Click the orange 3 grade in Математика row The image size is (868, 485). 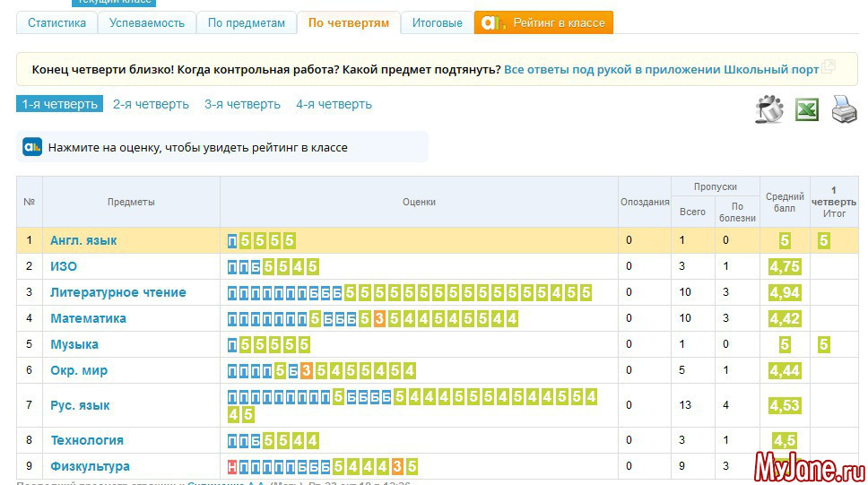[x=380, y=318]
